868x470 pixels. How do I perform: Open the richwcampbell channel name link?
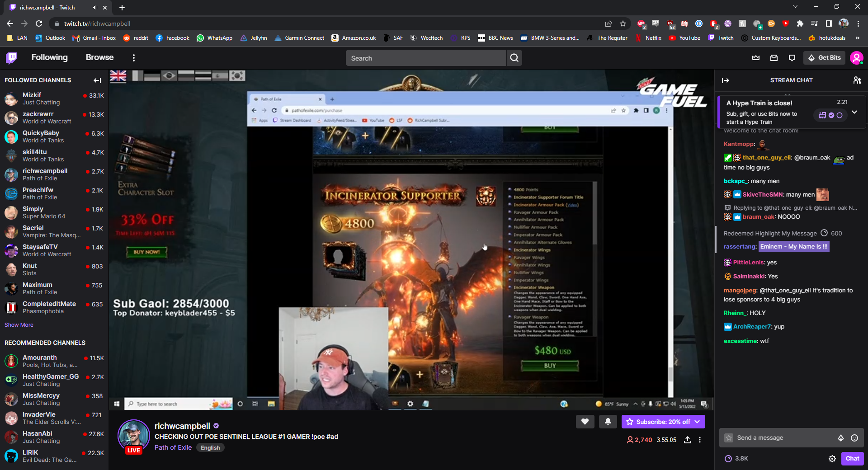click(x=182, y=426)
